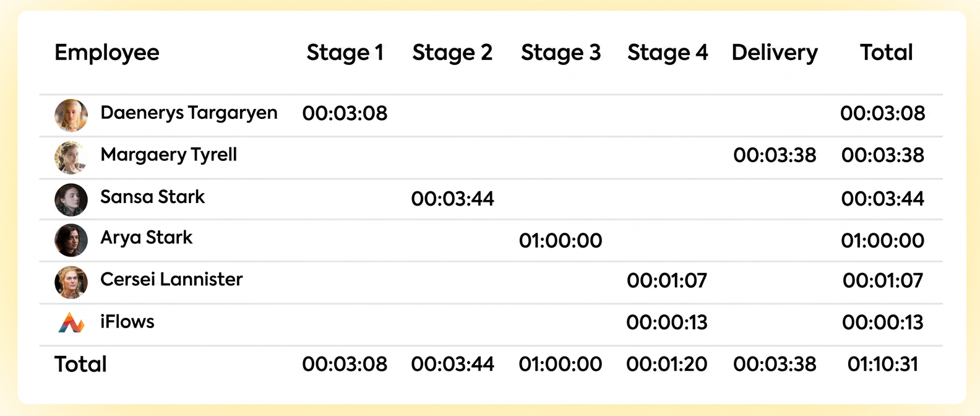Screen dimensions: 980x416
Task: Click Sansa Stark's avatar photo
Action: click(x=71, y=199)
